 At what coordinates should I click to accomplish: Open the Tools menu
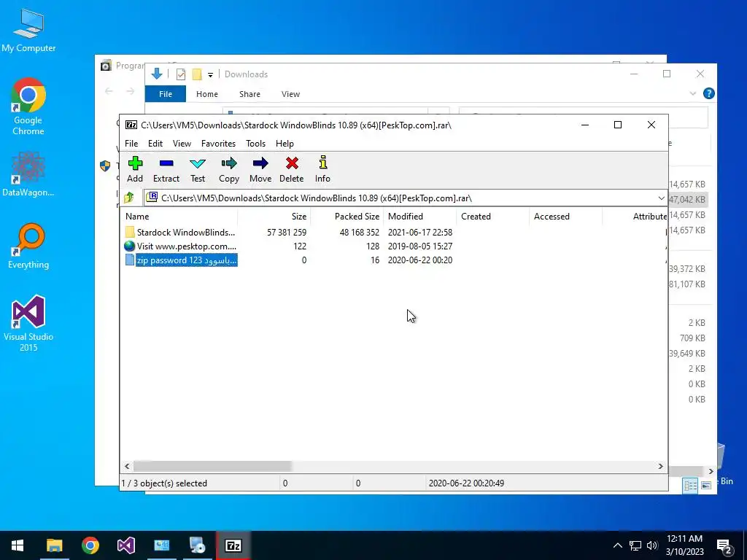255,144
